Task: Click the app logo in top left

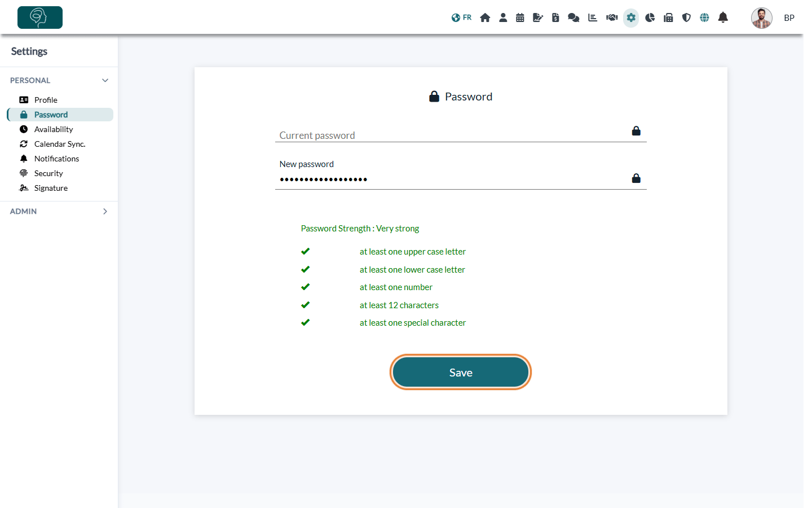Action: click(40, 17)
